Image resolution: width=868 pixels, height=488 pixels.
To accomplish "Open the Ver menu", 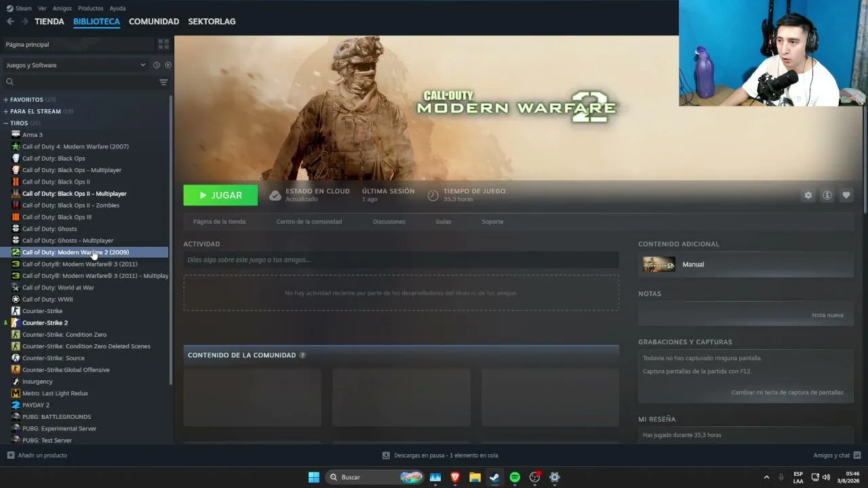I will tap(42, 9).
